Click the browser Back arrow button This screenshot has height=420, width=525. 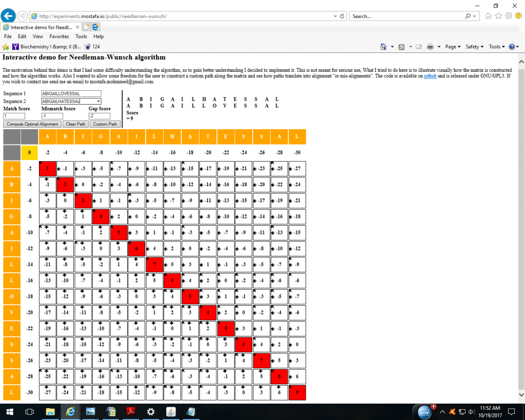point(10,16)
